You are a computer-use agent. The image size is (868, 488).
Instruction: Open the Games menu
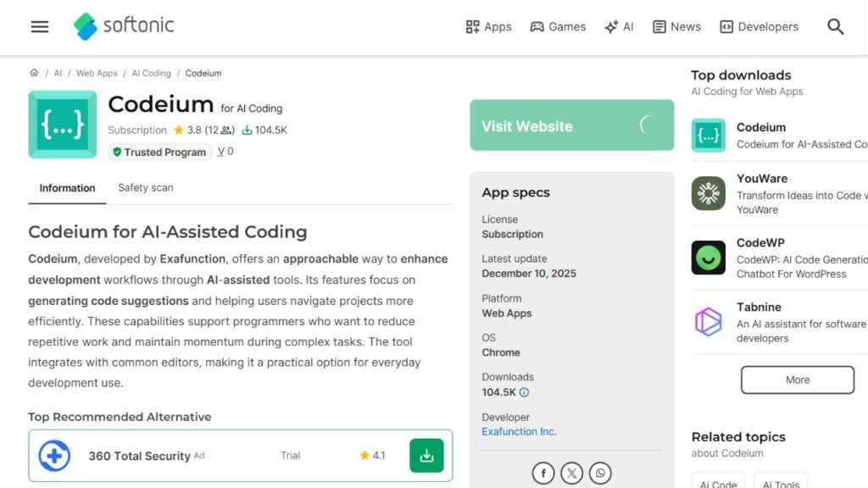pyautogui.click(x=558, y=26)
